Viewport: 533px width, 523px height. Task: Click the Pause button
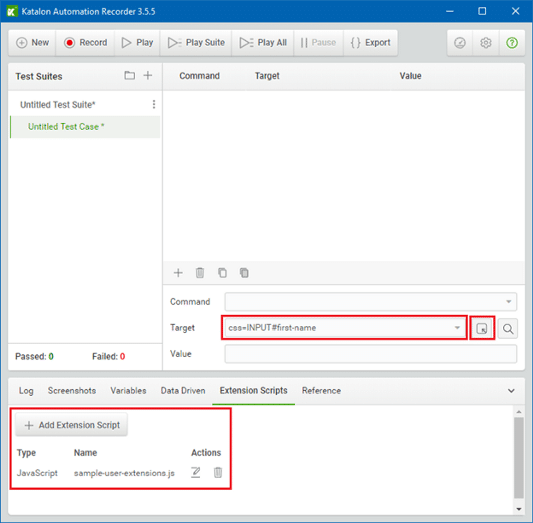click(318, 43)
